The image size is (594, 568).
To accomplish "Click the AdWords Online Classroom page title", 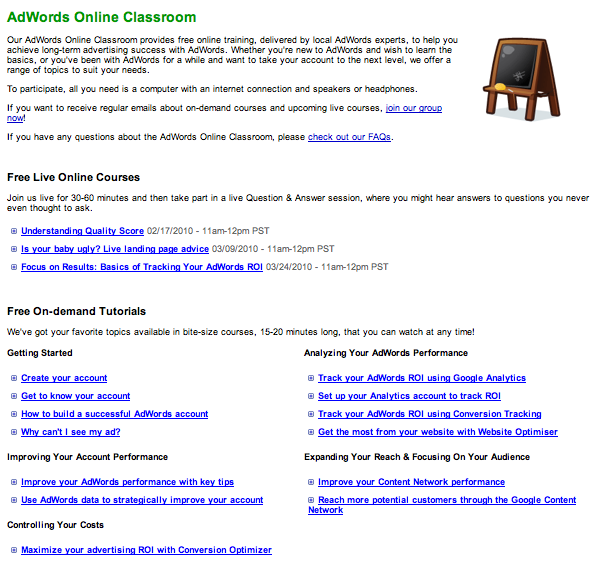I will point(102,17).
